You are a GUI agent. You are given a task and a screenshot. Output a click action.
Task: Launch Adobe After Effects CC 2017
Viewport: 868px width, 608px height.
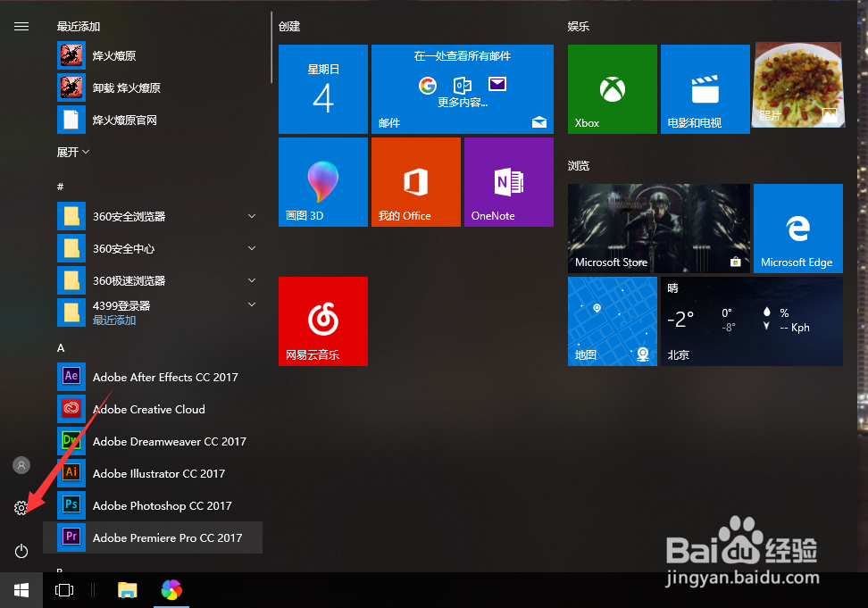152,378
